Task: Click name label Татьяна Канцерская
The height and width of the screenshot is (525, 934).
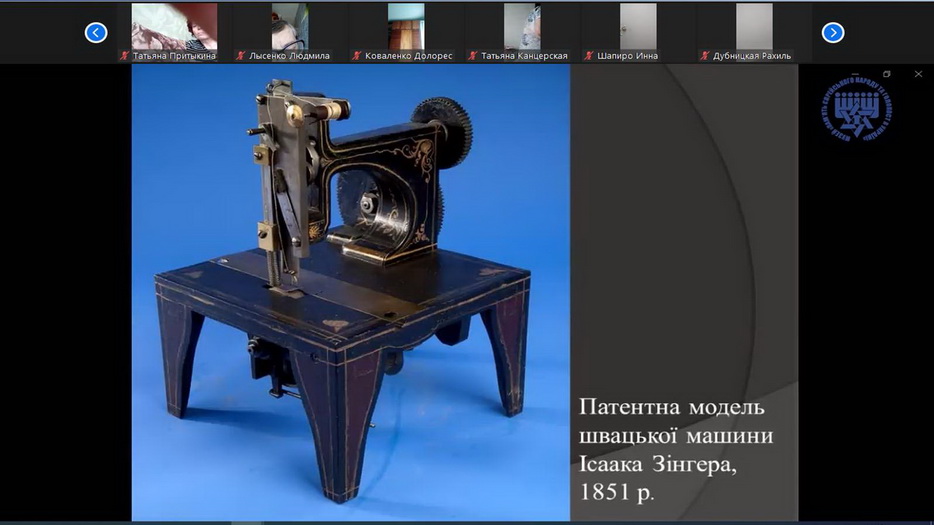Action: click(x=524, y=56)
